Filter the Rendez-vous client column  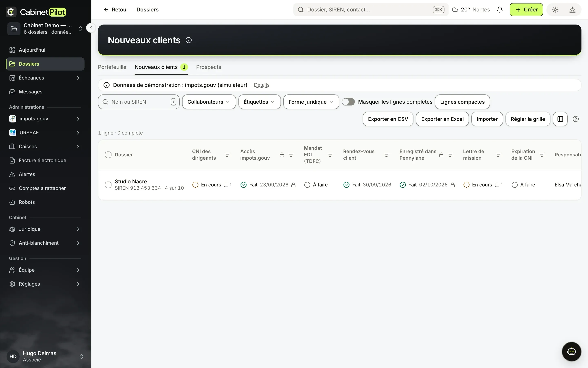tap(386, 155)
